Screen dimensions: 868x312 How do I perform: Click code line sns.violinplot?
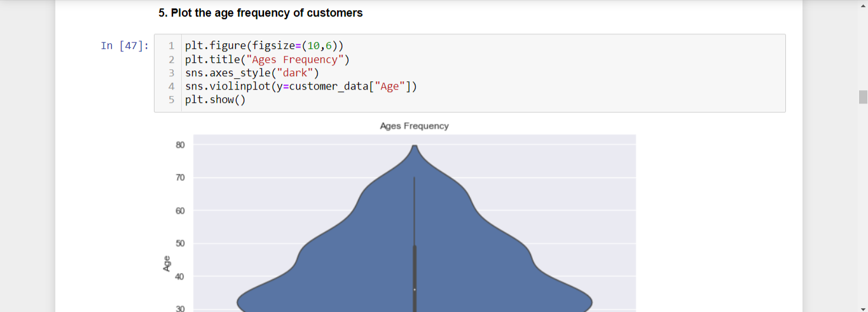point(301,86)
